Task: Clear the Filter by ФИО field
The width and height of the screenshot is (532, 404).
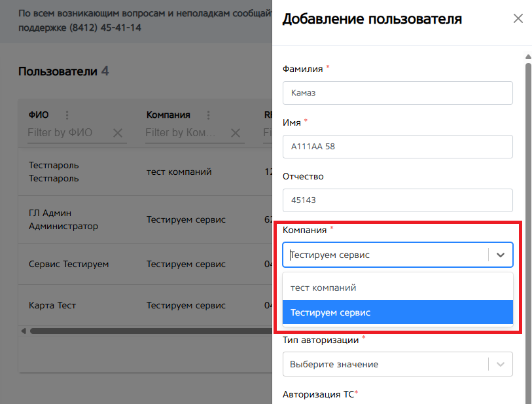Action: [118, 133]
